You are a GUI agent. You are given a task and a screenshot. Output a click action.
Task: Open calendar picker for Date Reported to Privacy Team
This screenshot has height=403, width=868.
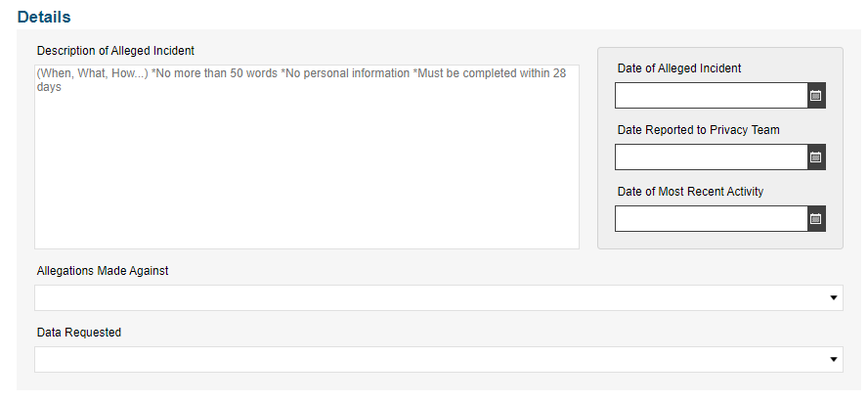tap(816, 157)
